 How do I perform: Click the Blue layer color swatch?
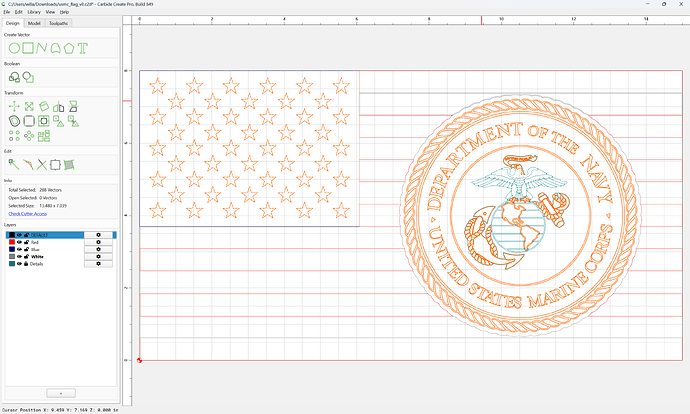(x=12, y=249)
